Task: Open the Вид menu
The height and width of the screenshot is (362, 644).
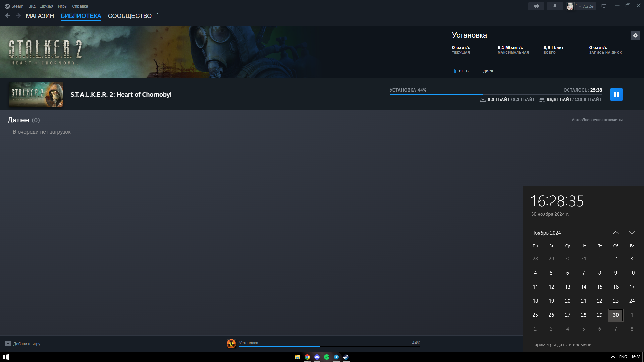Action: point(32,6)
